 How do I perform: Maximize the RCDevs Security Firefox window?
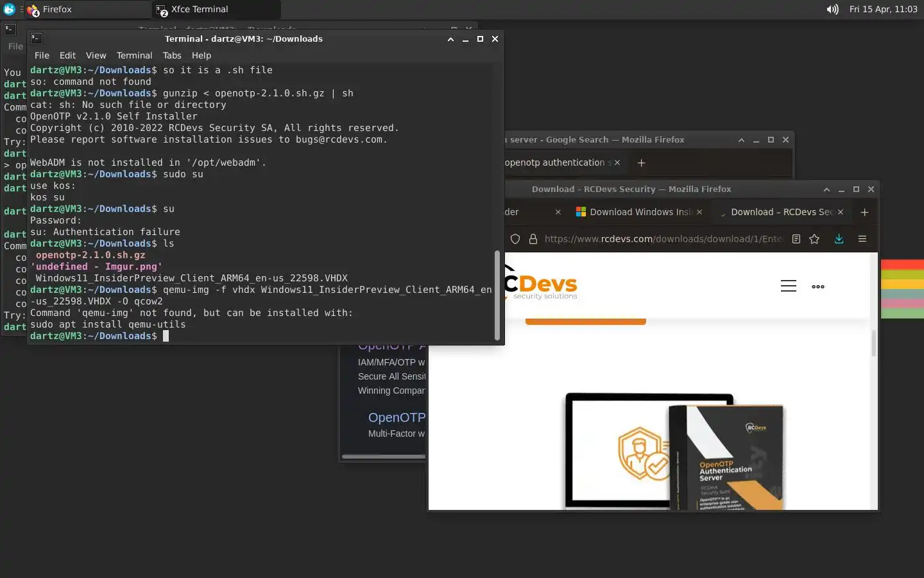click(x=856, y=189)
